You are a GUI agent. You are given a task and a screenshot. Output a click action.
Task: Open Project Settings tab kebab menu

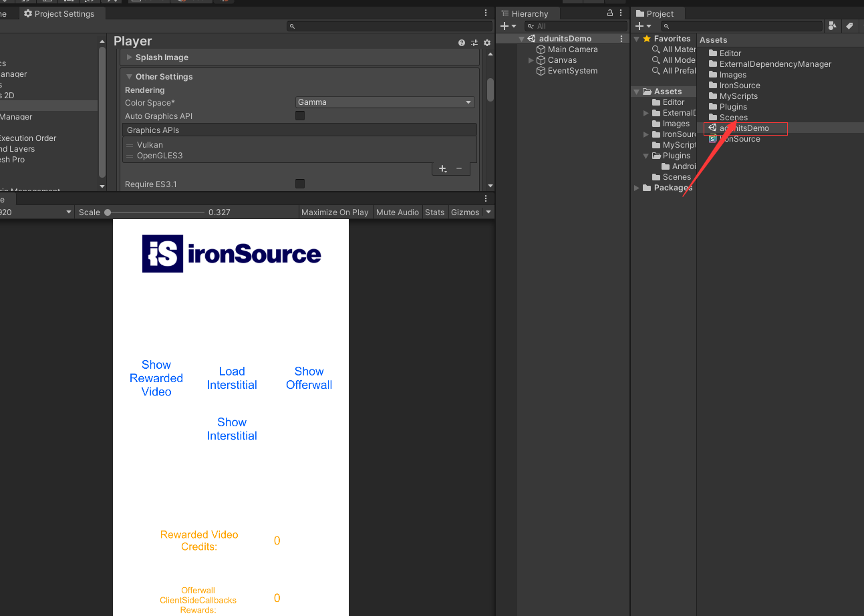(486, 13)
